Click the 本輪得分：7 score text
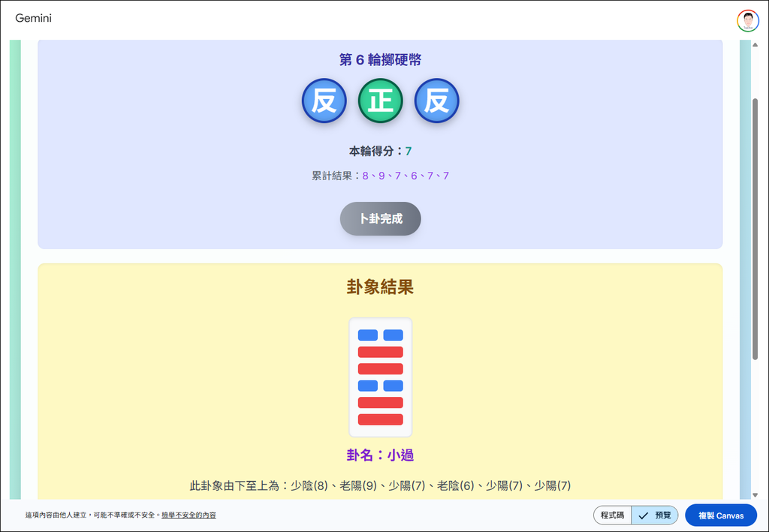 click(x=381, y=151)
